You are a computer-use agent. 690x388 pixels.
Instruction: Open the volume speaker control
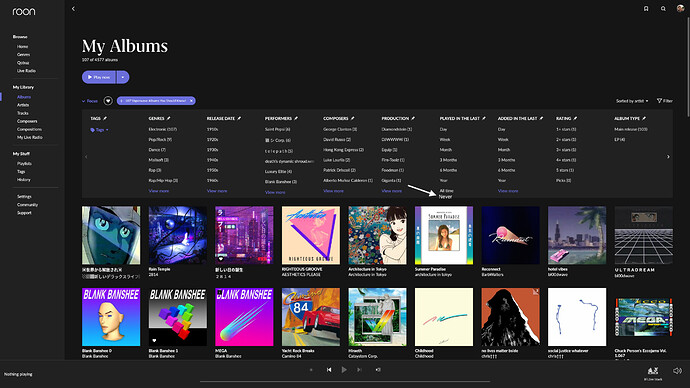[x=677, y=371]
